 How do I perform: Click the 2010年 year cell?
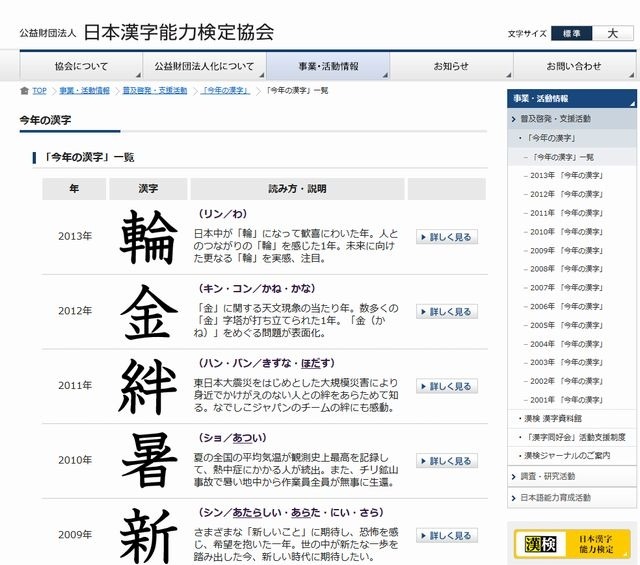click(x=75, y=460)
